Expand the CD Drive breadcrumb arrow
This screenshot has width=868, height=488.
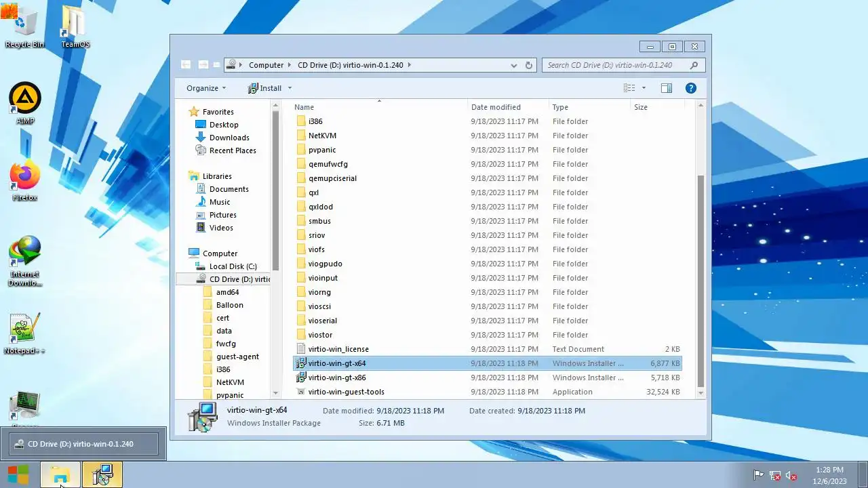point(410,65)
